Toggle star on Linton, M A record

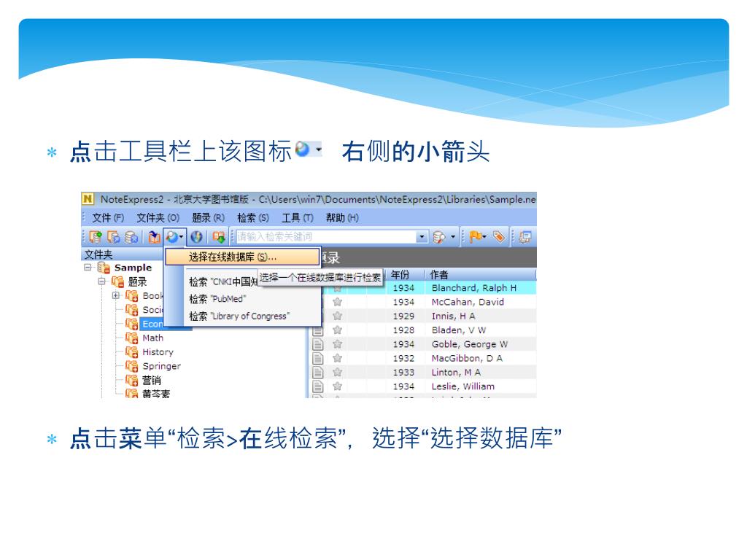click(337, 372)
